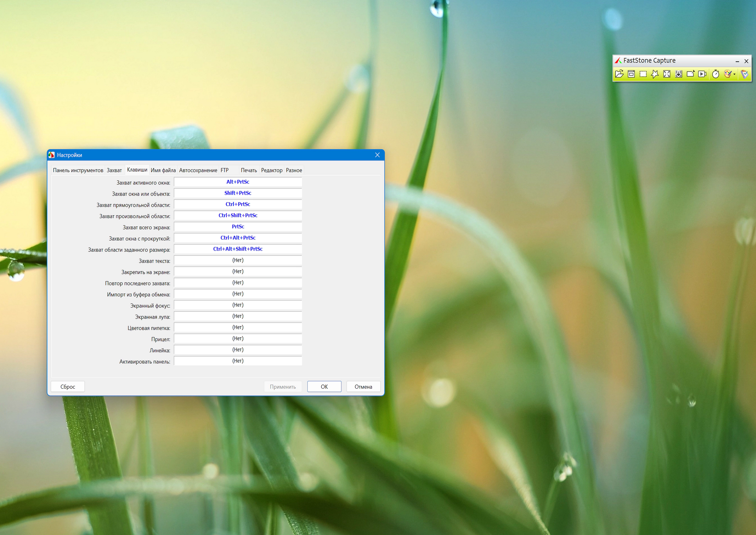Click the Shift+PrtSc hotkey field
Screen dimensions: 756x535
(238, 193)
